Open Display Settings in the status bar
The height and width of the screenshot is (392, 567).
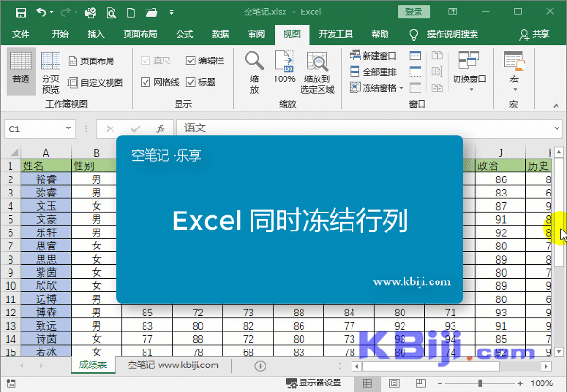click(x=314, y=383)
